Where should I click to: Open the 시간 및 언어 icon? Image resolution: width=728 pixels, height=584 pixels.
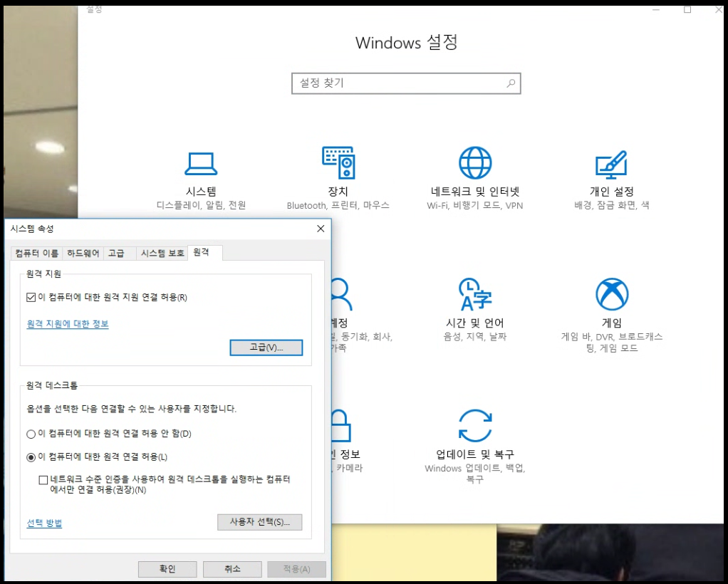click(x=474, y=294)
